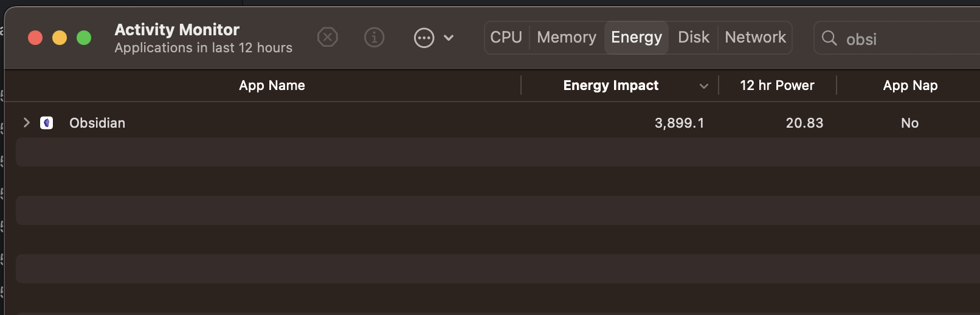This screenshot has width=980, height=315.
Task: Open the more options ellipsis menu
Action: click(424, 38)
